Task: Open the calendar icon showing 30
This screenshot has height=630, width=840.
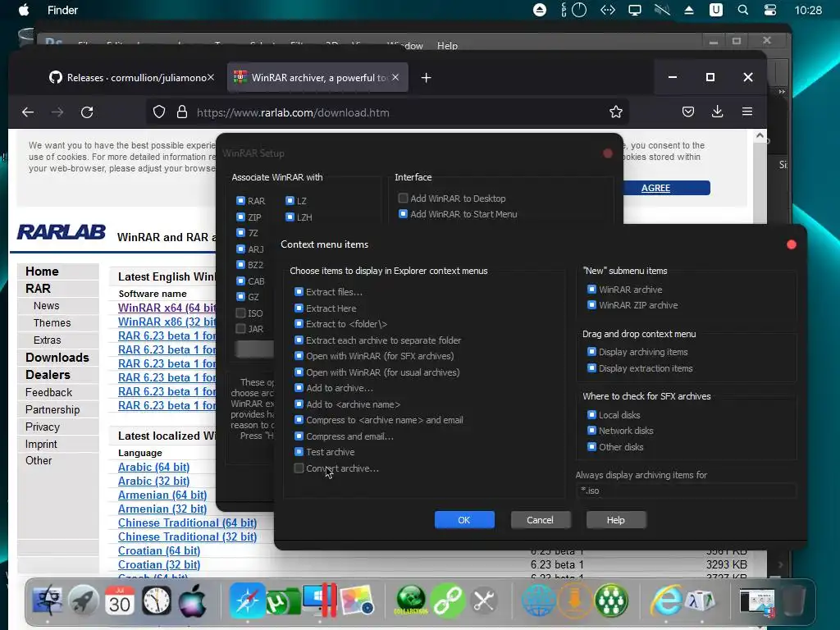Action: click(120, 600)
